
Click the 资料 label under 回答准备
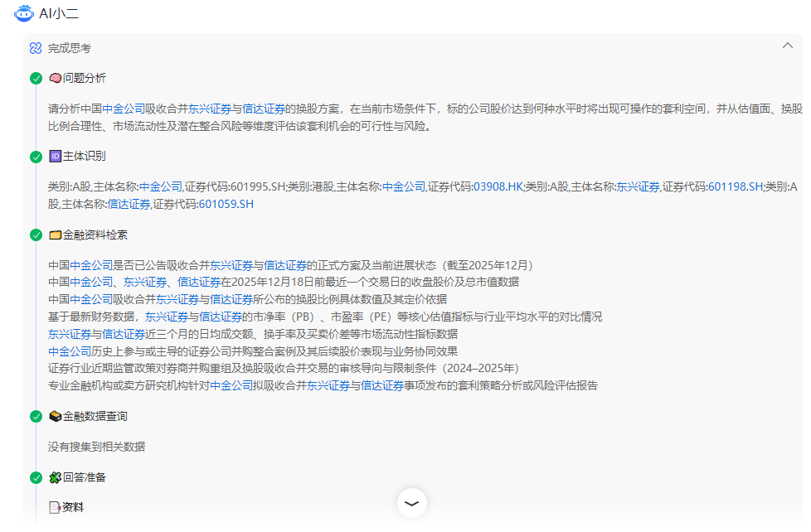[73, 508]
